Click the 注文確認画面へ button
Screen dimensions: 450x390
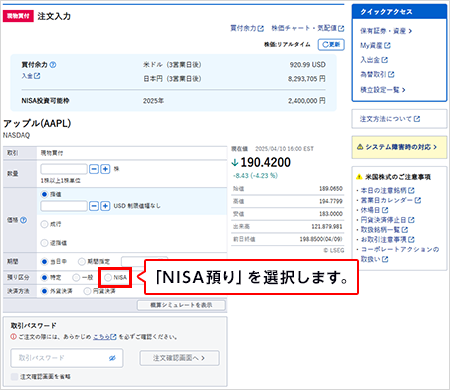coord(179,358)
